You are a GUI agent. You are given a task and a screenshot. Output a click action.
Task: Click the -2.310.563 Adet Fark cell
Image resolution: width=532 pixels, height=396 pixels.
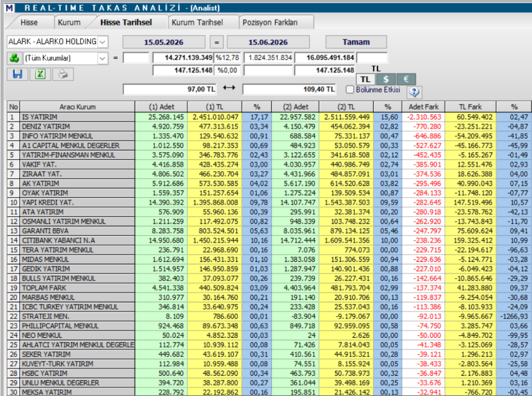tap(423, 117)
